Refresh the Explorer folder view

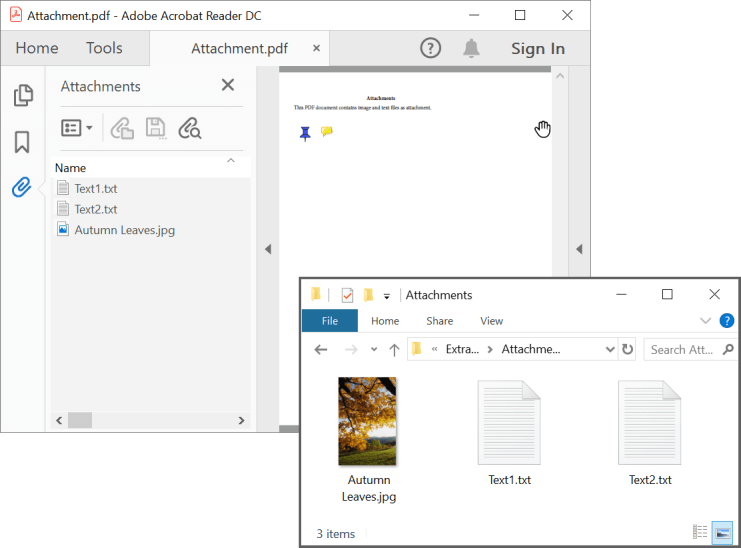(x=628, y=350)
